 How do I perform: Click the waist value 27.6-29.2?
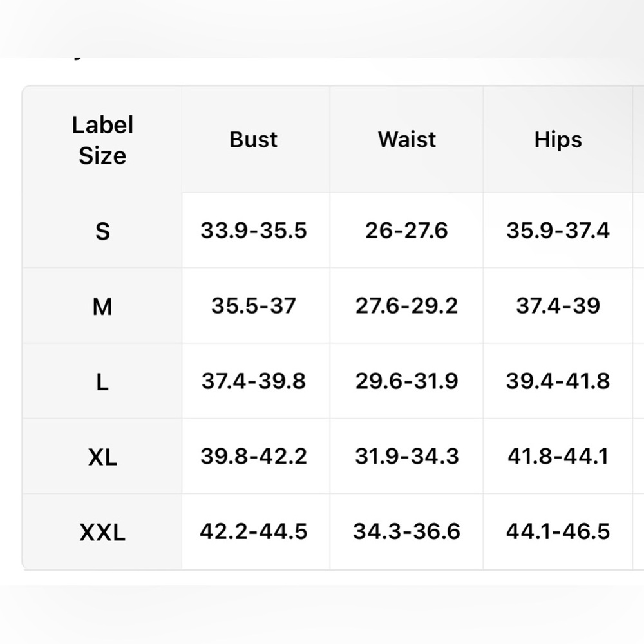click(406, 306)
